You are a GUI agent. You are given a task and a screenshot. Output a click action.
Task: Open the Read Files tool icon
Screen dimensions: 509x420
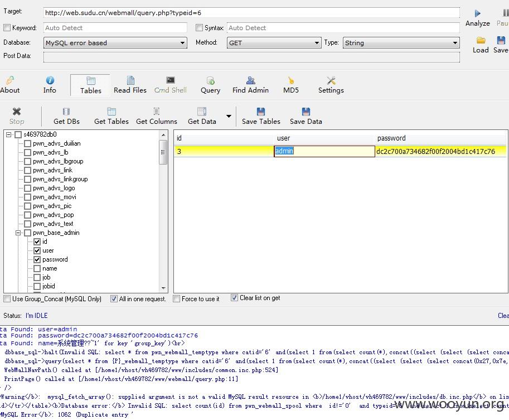[x=130, y=80]
